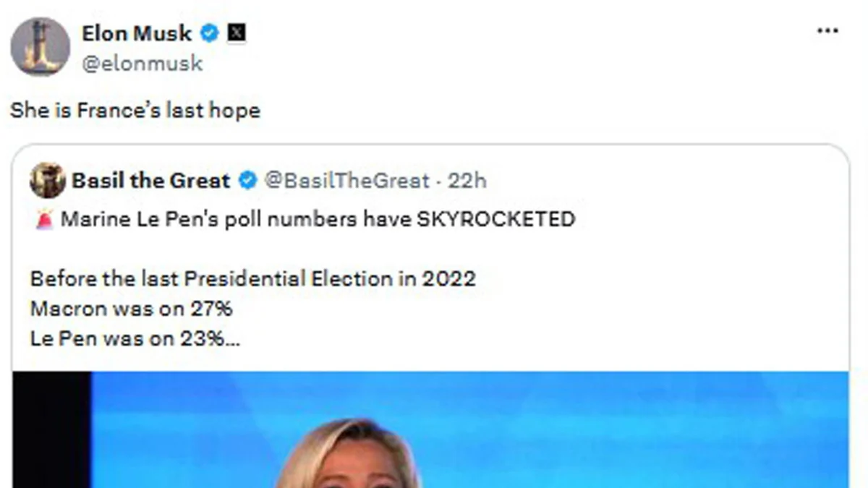This screenshot has width=868, height=488.
Task: Select the text 'She is France's last hope'
Action: tap(135, 111)
